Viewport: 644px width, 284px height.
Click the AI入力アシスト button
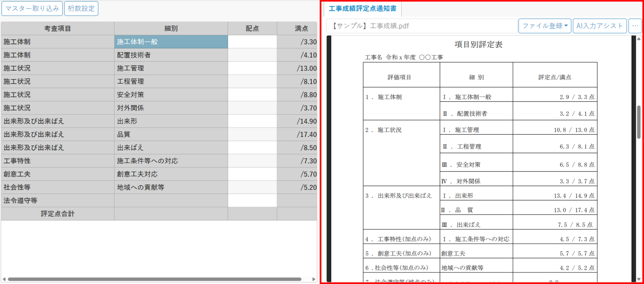tap(599, 26)
